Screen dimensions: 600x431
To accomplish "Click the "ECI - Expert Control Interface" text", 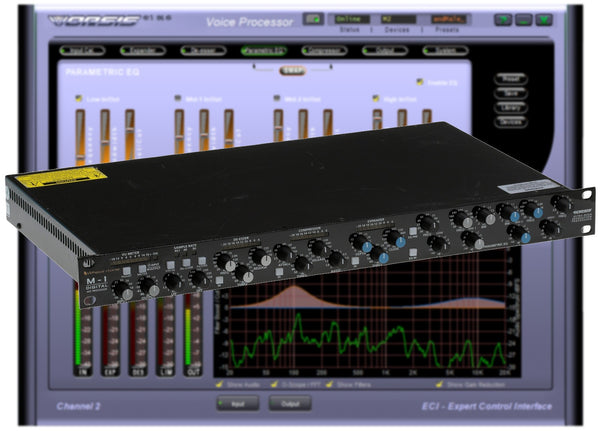I will tap(487, 406).
